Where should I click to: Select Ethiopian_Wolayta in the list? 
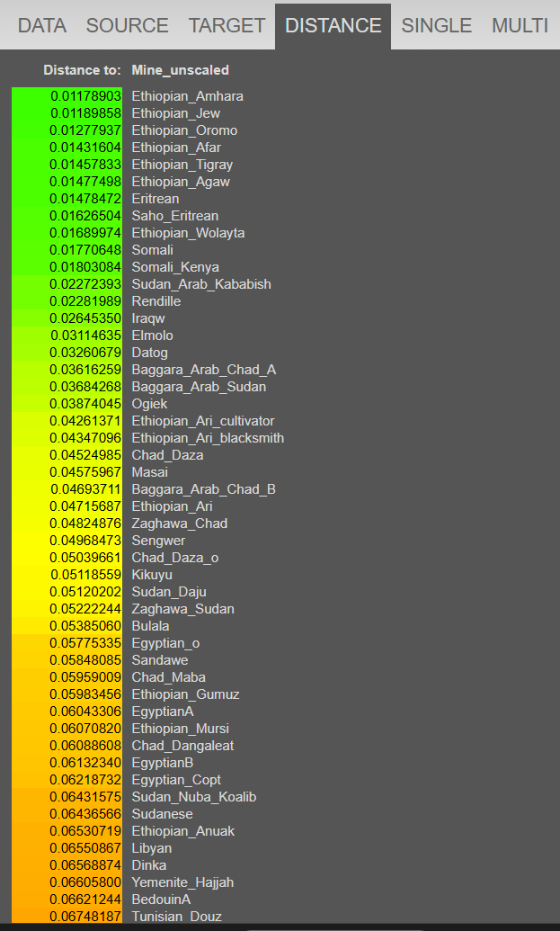coord(188,233)
